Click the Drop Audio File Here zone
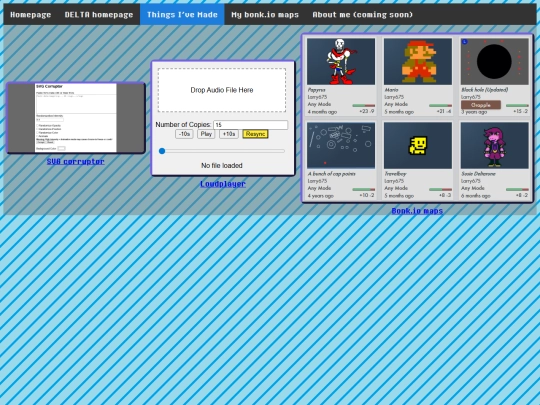The height and width of the screenshot is (405, 540). [222, 90]
